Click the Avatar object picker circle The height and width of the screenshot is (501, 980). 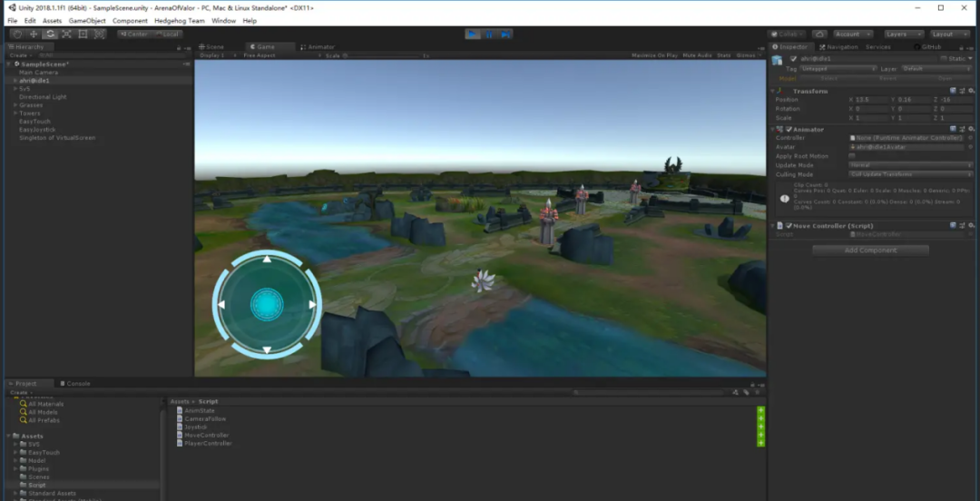[970, 147]
